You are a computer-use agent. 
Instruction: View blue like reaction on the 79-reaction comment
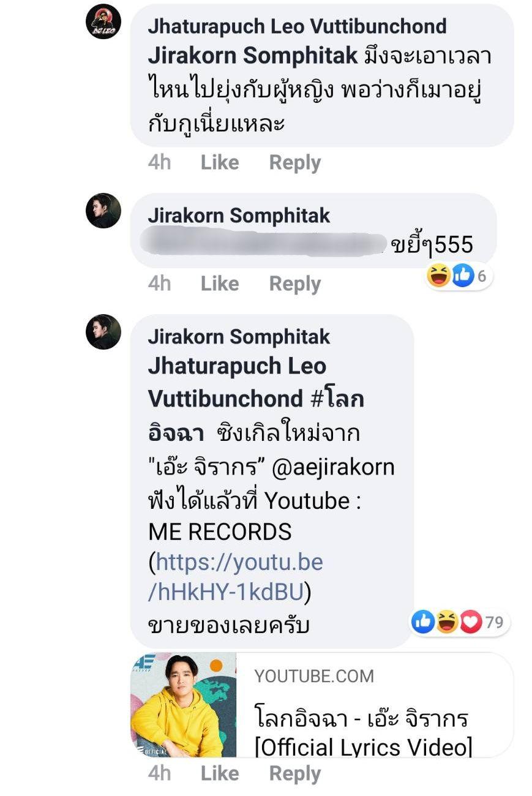click(x=423, y=622)
